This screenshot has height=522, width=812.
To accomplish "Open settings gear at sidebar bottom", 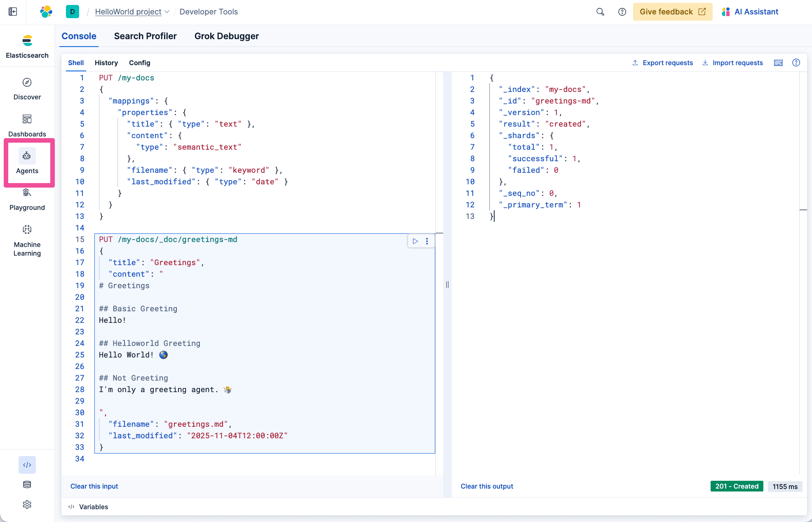I will pyautogui.click(x=27, y=504).
